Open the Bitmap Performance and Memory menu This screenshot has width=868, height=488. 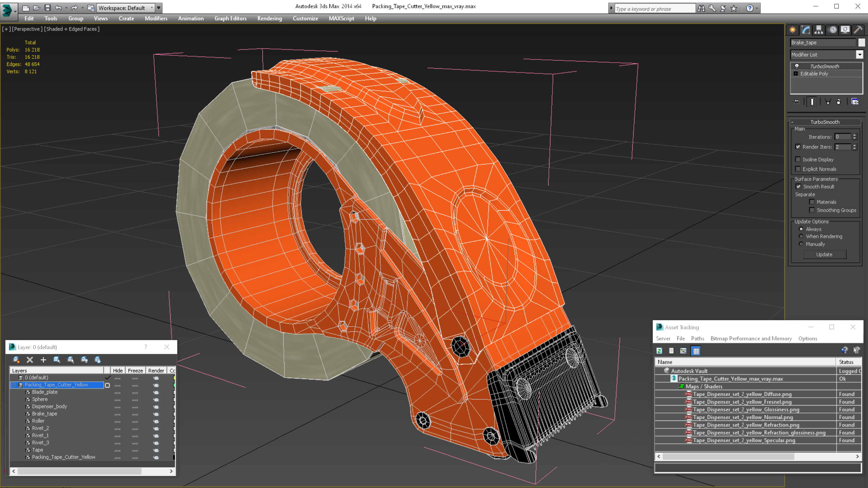(751, 339)
